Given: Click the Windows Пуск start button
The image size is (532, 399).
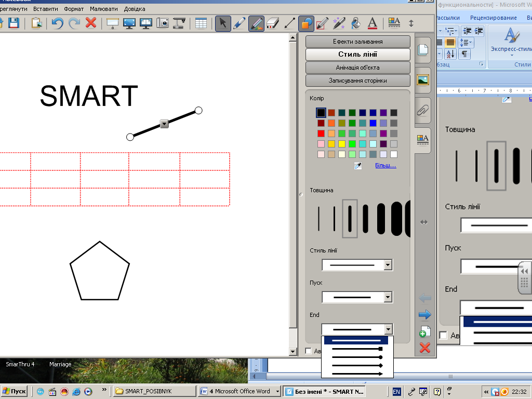Looking at the screenshot, I should (14, 391).
